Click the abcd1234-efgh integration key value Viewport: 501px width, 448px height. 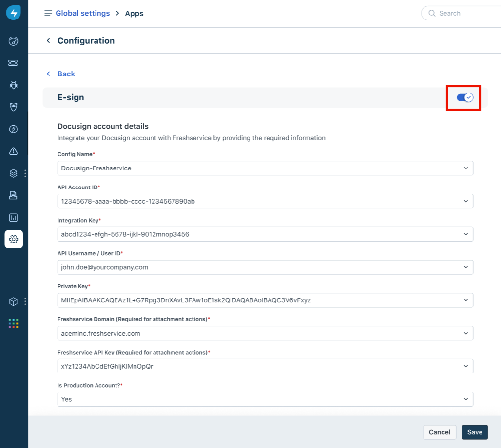tap(125, 234)
